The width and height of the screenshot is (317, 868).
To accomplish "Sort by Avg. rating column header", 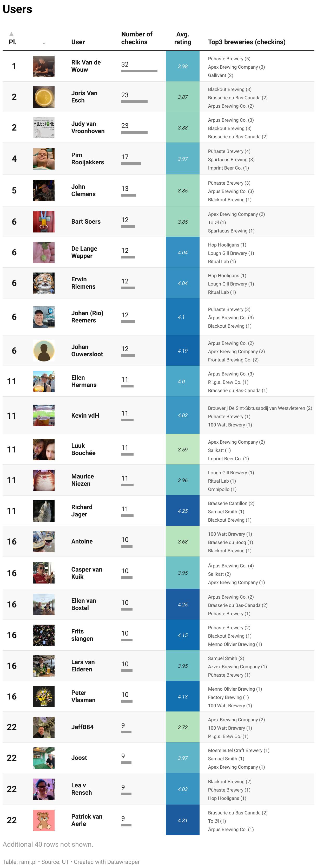I will (x=183, y=38).
